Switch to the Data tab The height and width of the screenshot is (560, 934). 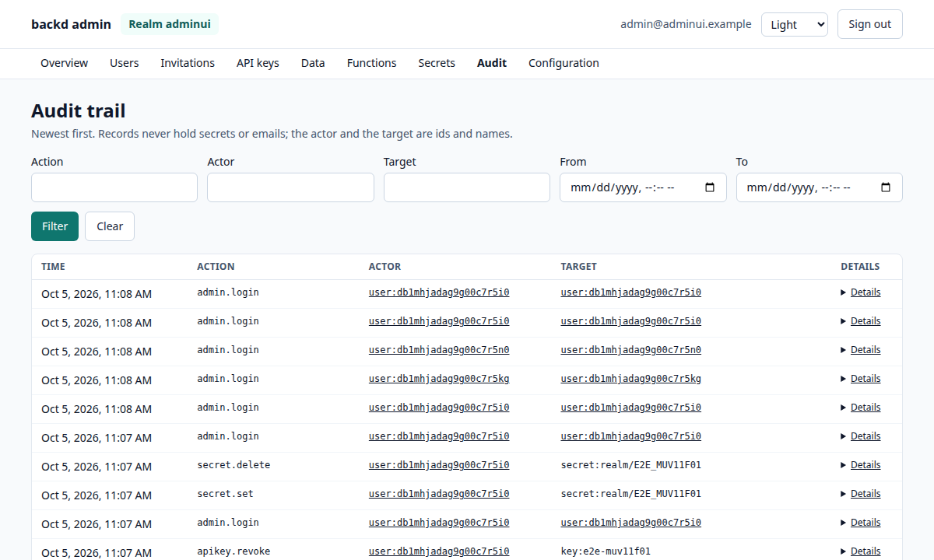[x=313, y=63]
